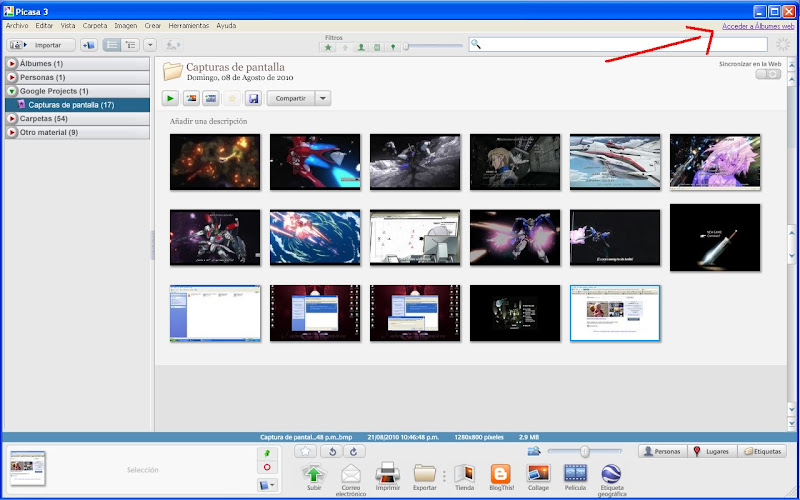Toggle Sincronizar en la Web switch
The height and width of the screenshot is (500, 800).
[768, 74]
